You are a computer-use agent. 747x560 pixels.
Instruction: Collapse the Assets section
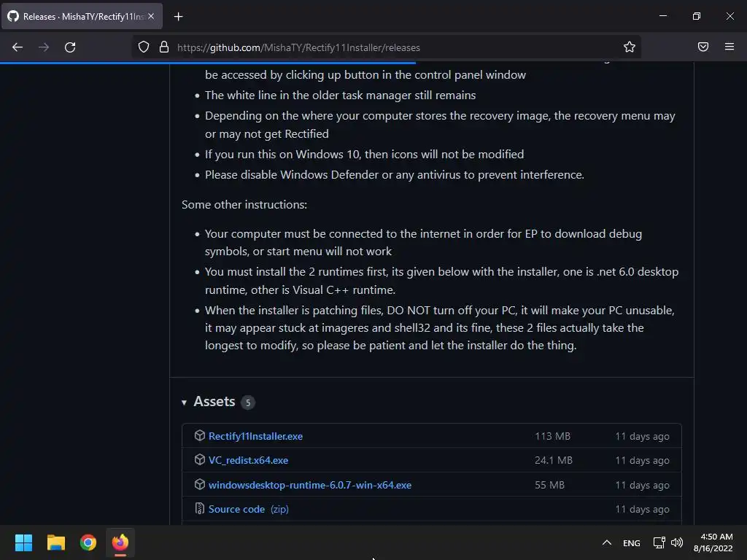[184, 402]
